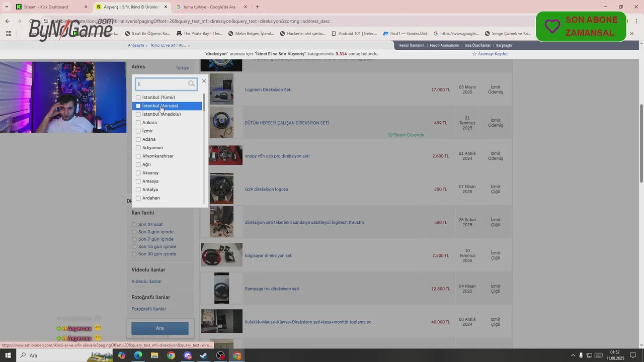Open G29 direksiyon logosu listing
The image size is (644, 362).
click(x=267, y=190)
